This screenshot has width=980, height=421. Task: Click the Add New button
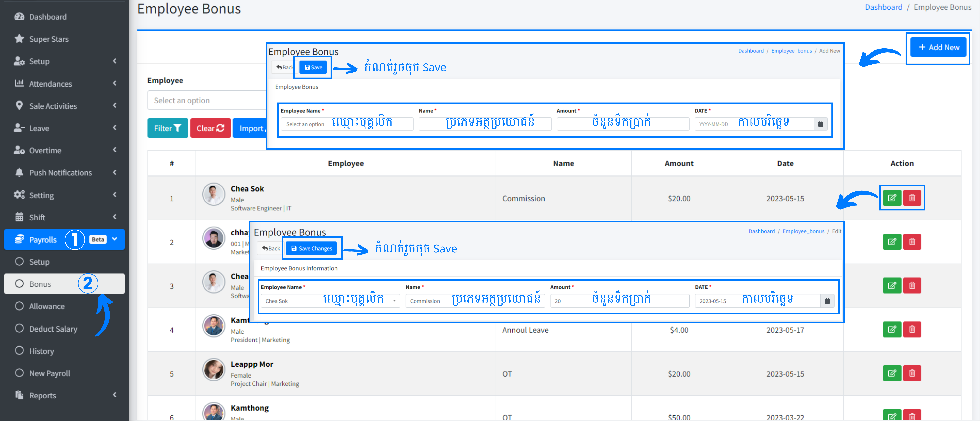938,48
